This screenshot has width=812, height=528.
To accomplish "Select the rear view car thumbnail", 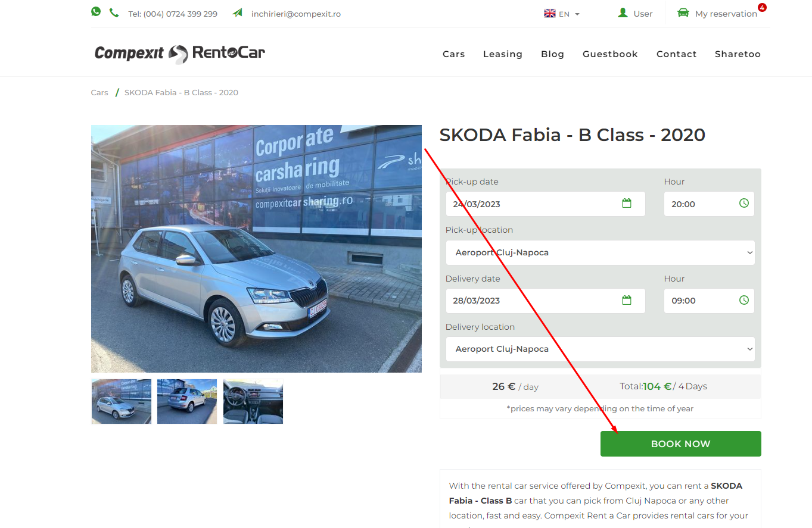I will pos(187,401).
